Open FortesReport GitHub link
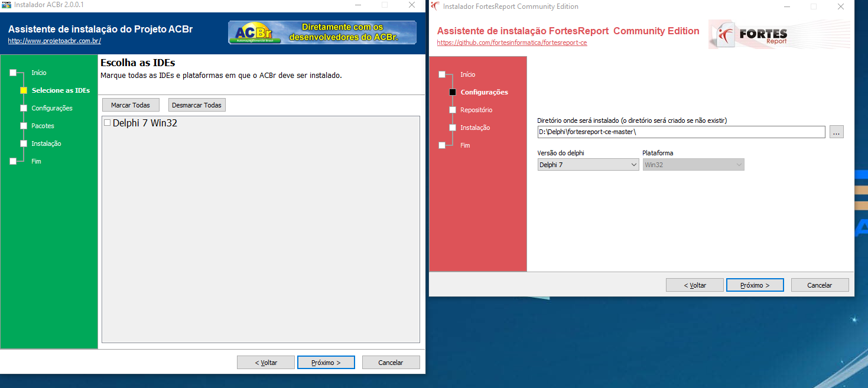The image size is (868, 388). click(x=512, y=43)
